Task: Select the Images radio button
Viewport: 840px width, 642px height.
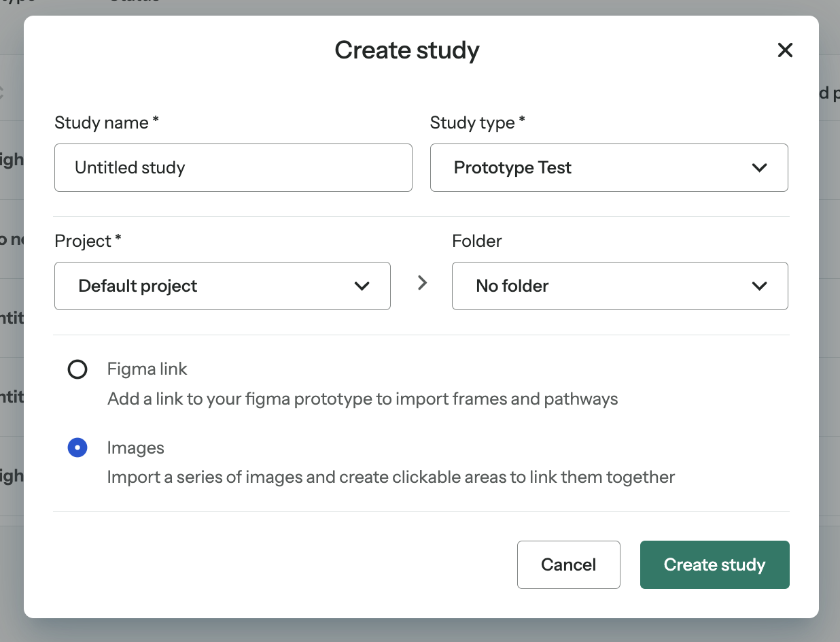Action: [x=77, y=448]
